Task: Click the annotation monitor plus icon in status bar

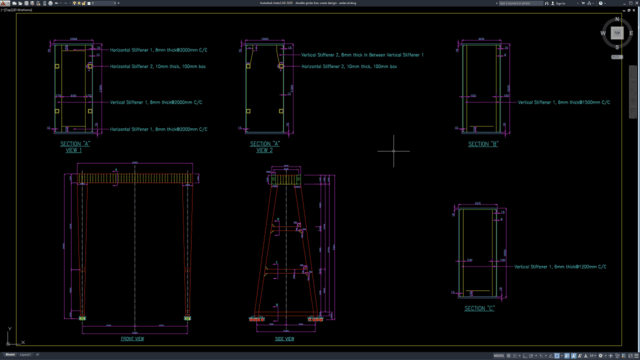Action: click(611, 356)
